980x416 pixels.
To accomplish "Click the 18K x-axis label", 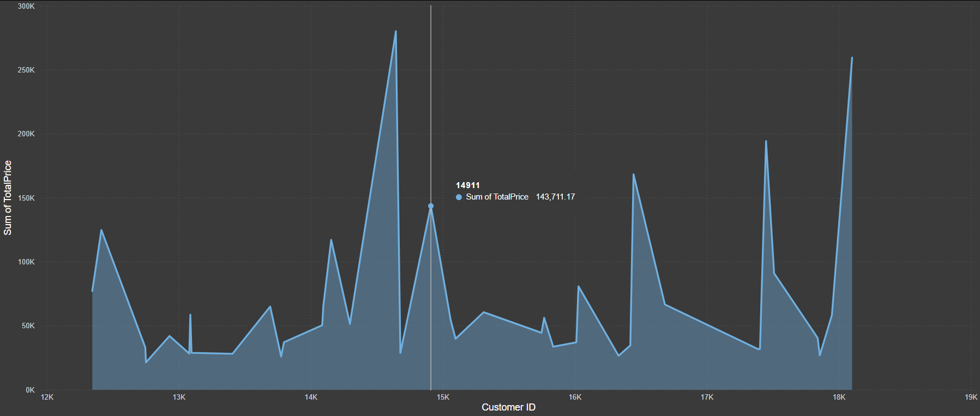I will pyautogui.click(x=839, y=397).
